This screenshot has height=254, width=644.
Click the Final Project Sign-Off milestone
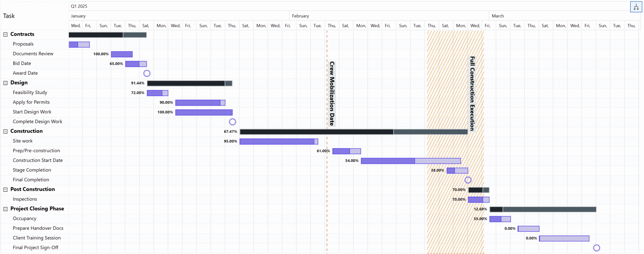pyautogui.click(x=596, y=248)
